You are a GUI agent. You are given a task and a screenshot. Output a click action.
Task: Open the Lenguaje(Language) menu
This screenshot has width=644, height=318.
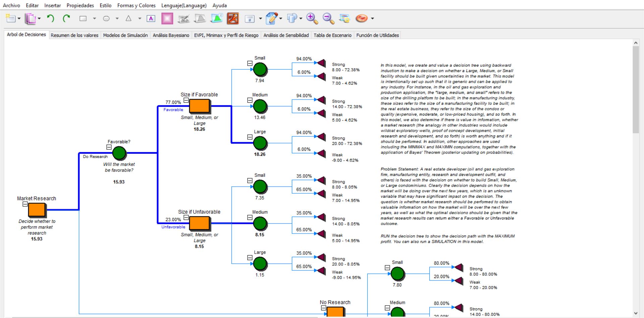184,5
